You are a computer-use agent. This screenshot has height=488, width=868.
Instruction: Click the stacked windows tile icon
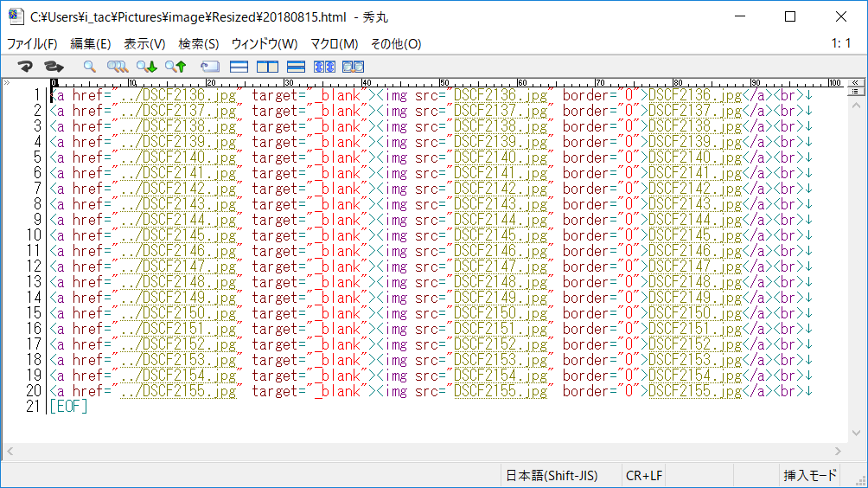(297, 67)
